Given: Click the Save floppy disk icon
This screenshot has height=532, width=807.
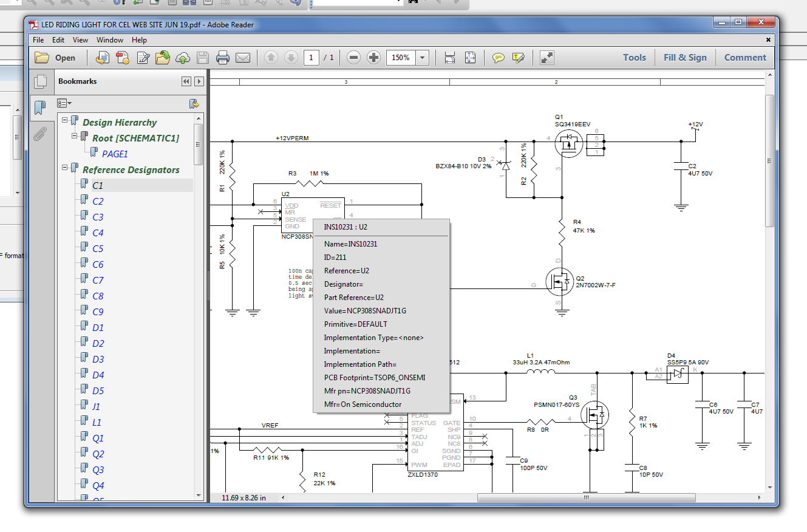Looking at the screenshot, I should pyautogui.click(x=202, y=58).
